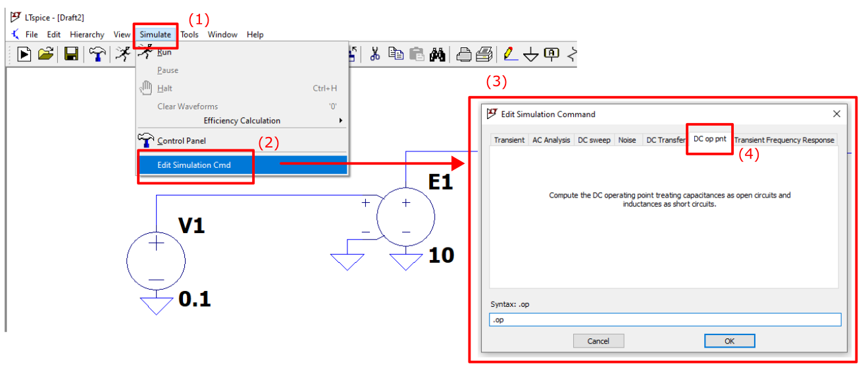Image resolution: width=868 pixels, height=372 pixels.
Task: Click the Cancel button in the dialog
Action: (x=598, y=341)
